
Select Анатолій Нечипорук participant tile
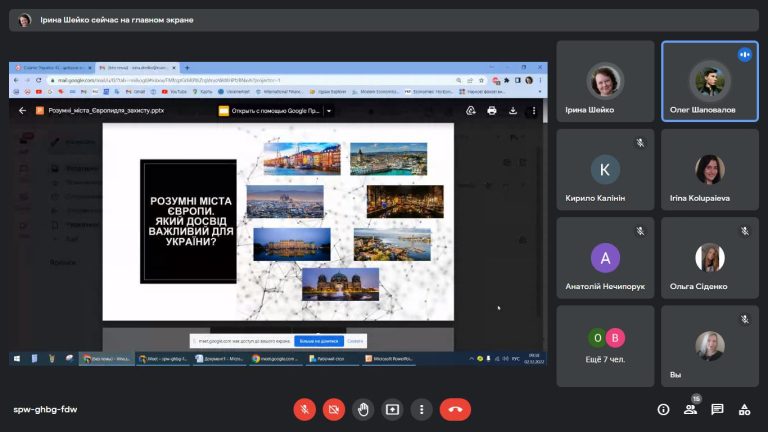[605, 258]
